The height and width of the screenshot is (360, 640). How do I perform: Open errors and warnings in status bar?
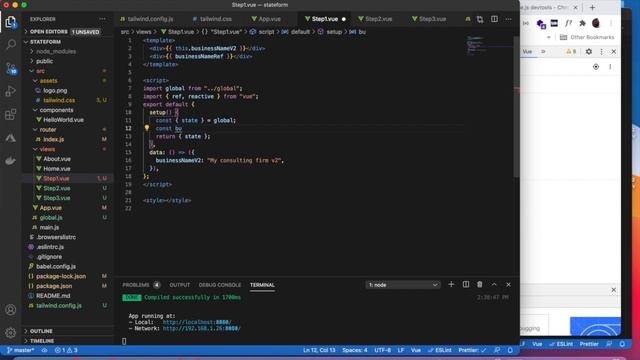point(66,350)
